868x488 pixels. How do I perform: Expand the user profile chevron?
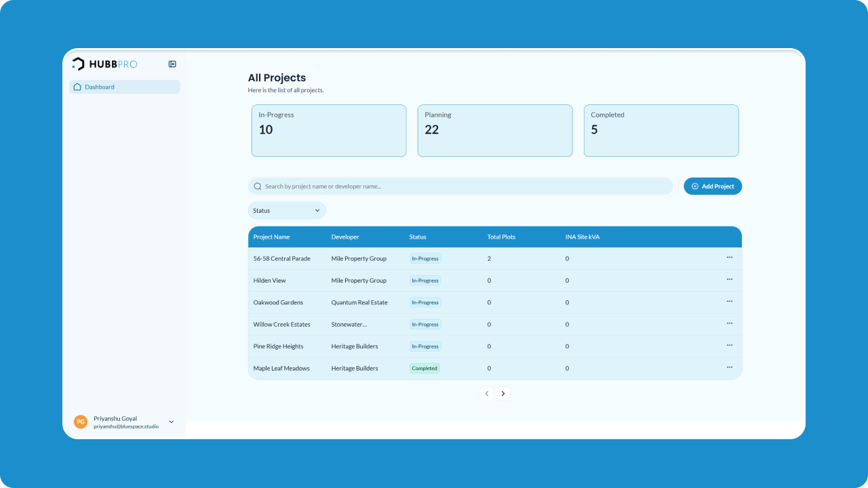click(171, 421)
